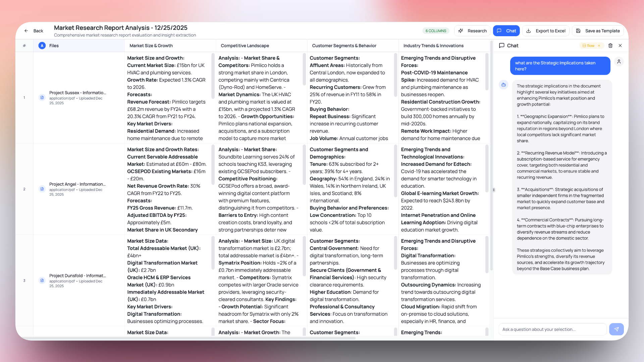The image size is (644, 362).
Task: Click the trash icon in the Chat panel
Action: pyautogui.click(x=610, y=46)
